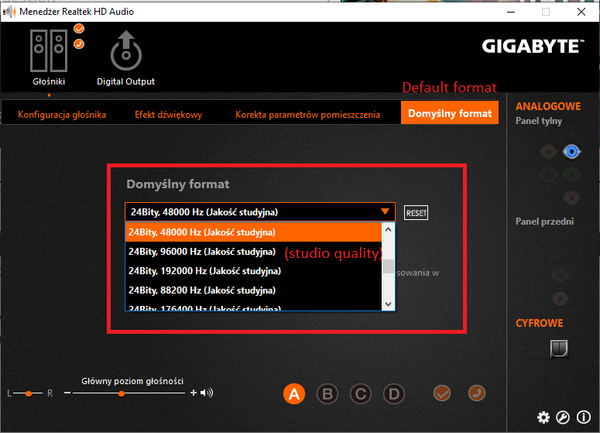Click the L-R balance slider handle

pyautogui.click(x=29, y=393)
